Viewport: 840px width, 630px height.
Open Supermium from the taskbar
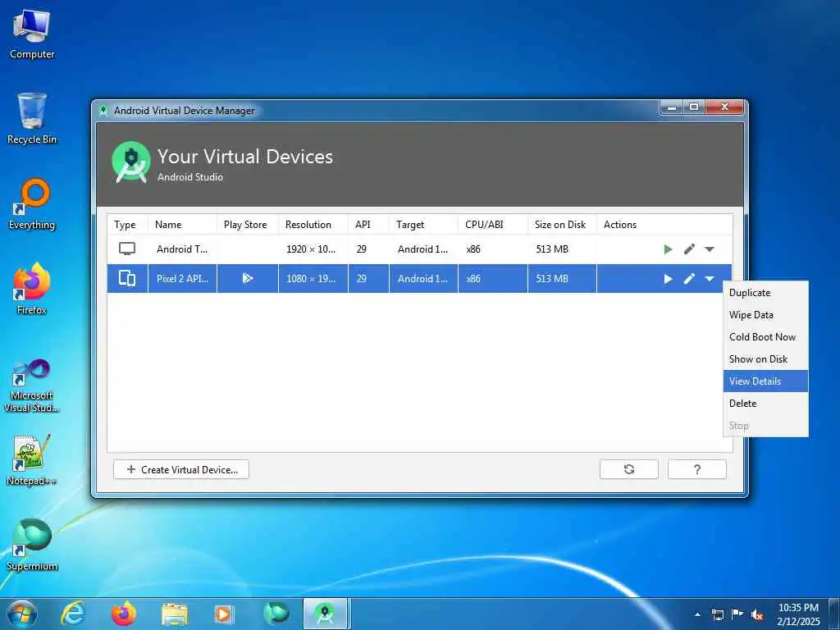coord(276,614)
